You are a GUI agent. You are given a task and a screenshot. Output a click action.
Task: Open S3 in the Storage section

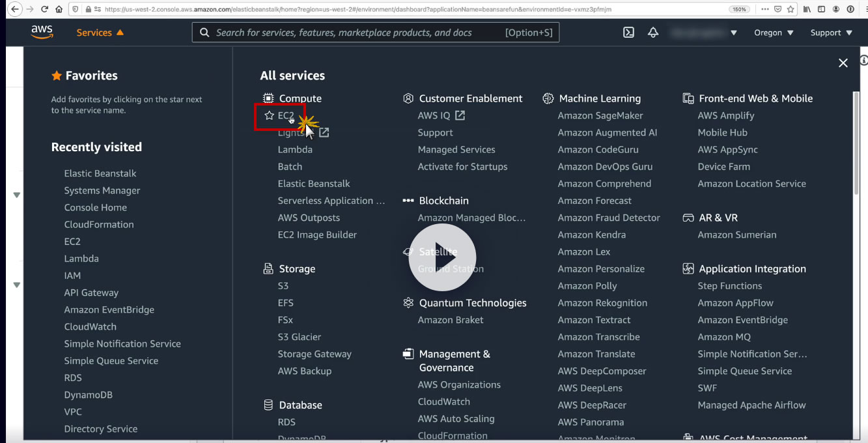pyautogui.click(x=283, y=285)
